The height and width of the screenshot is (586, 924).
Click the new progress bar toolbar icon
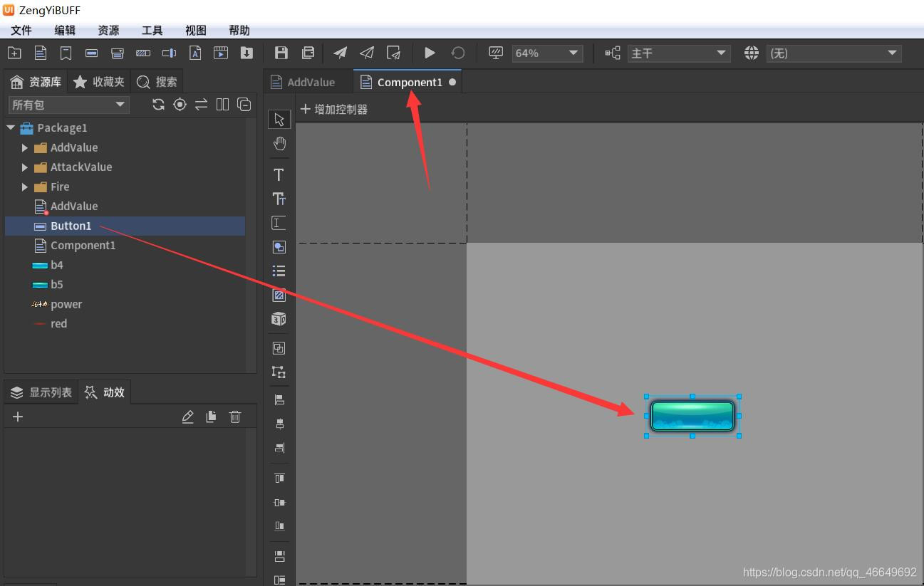[x=143, y=53]
